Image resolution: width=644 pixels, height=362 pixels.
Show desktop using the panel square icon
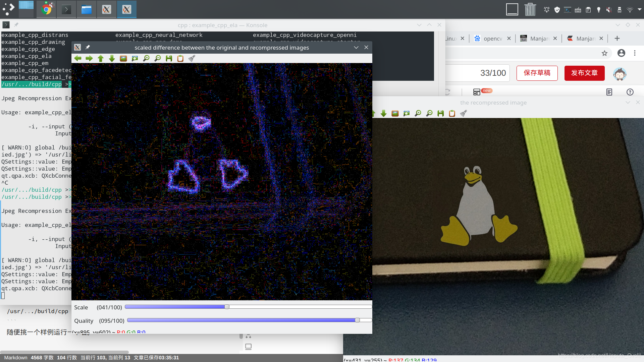pyautogui.click(x=512, y=9)
